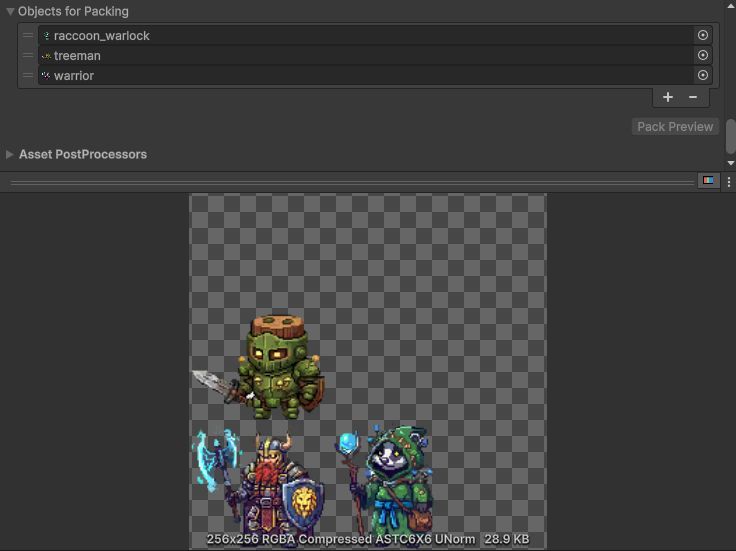This screenshot has height=551, width=736.
Task: Click the raccoon_warlock texture type icon
Action: [x=46, y=35]
